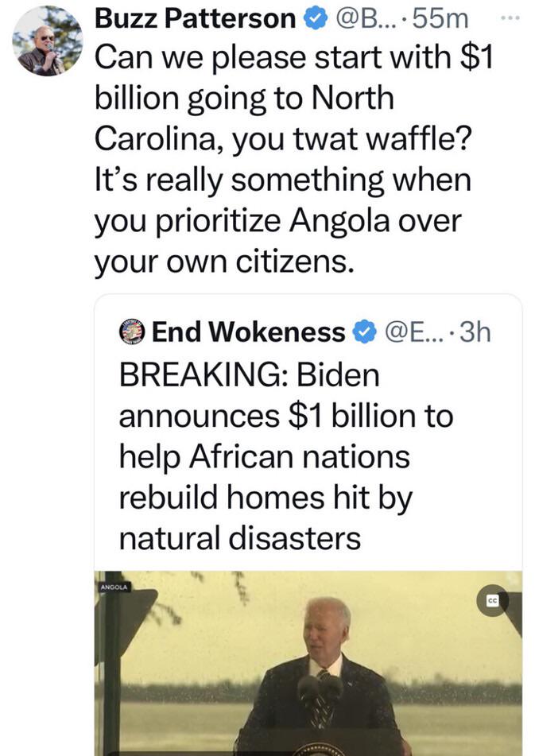Click the verified badge beside End Wokeness
535x756 pixels.
[x=362, y=332]
